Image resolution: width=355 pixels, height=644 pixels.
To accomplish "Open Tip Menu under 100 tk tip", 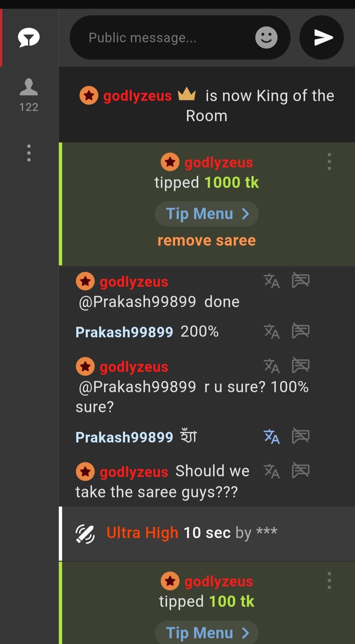I will pyautogui.click(x=207, y=632).
